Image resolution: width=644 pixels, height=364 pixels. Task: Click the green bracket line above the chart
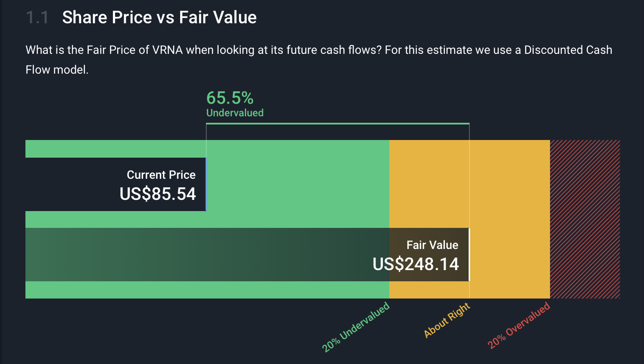338,124
